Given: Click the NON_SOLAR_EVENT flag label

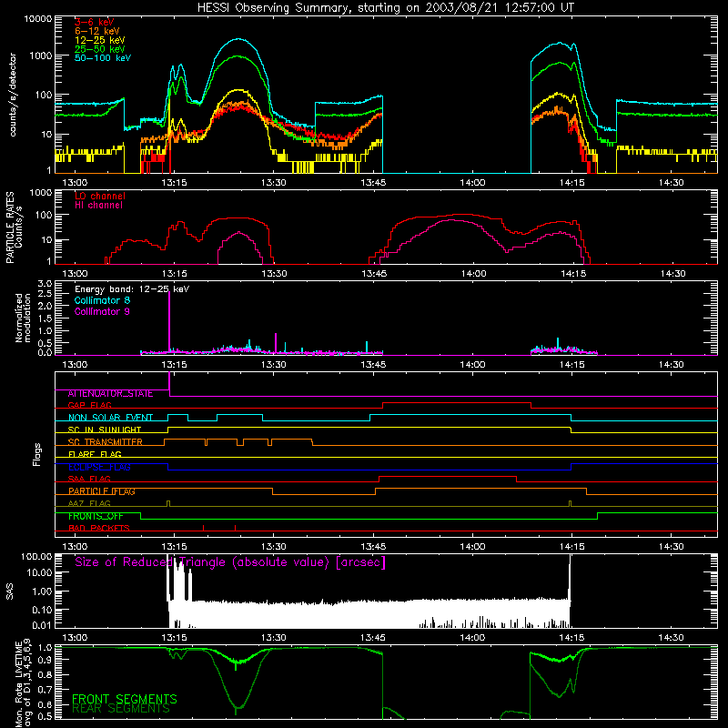Looking at the screenshot, I should [x=110, y=418].
